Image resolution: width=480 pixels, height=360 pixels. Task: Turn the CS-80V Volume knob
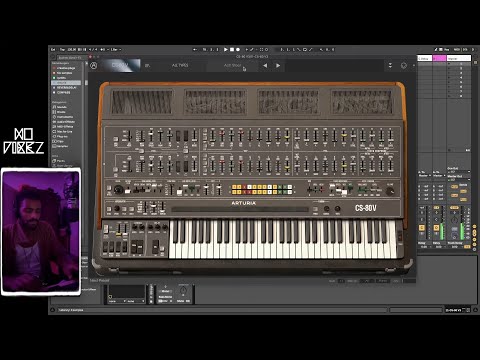pyautogui.click(x=390, y=191)
